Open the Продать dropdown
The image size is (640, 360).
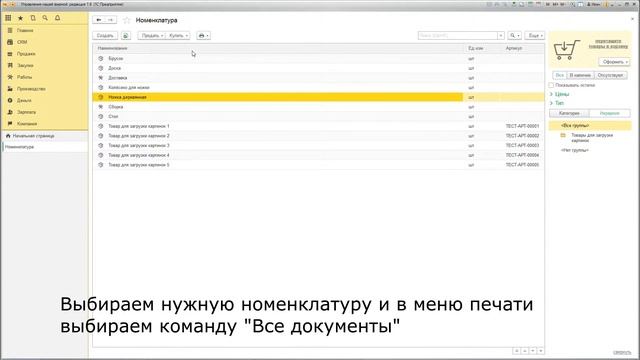click(152, 36)
